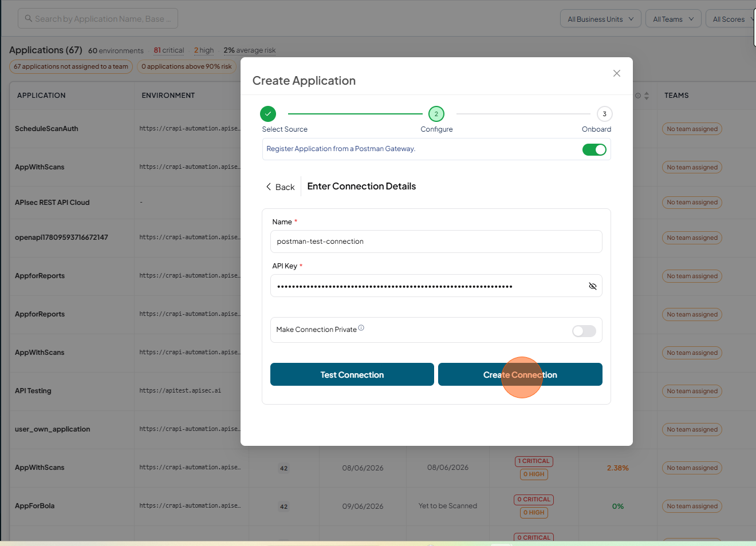This screenshot has height=546, width=756.
Task: Click the Back chevron arrow
Action: 269,187
